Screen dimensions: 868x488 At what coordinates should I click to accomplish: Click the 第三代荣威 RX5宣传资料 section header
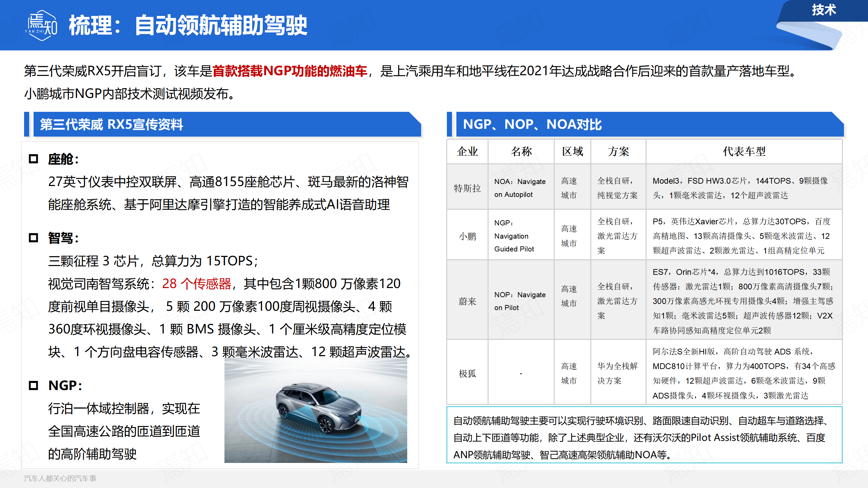point(227,124)
